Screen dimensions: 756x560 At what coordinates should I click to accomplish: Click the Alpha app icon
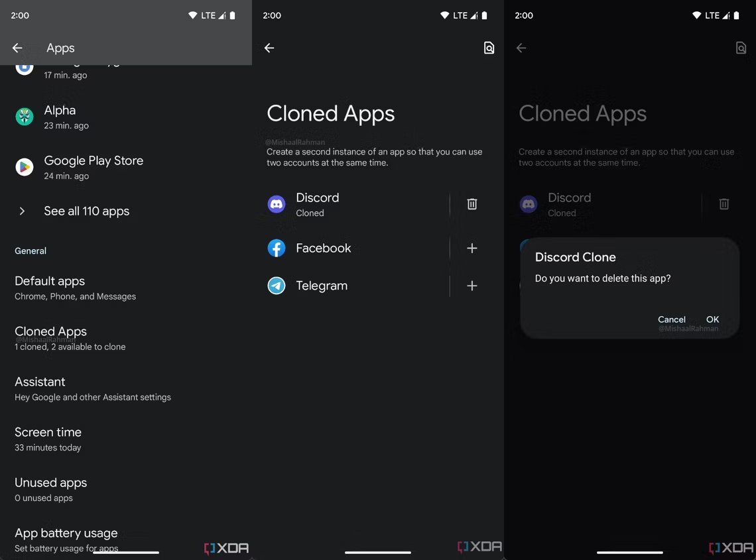24,117
